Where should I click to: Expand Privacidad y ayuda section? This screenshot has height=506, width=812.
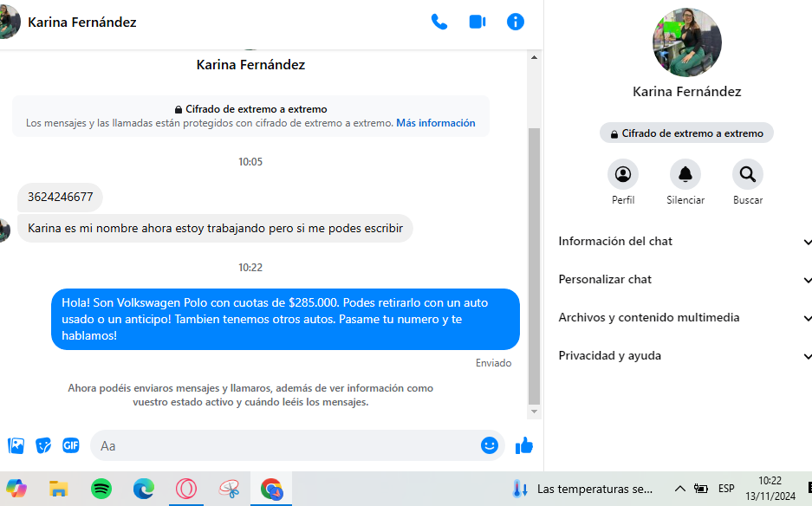685,356
